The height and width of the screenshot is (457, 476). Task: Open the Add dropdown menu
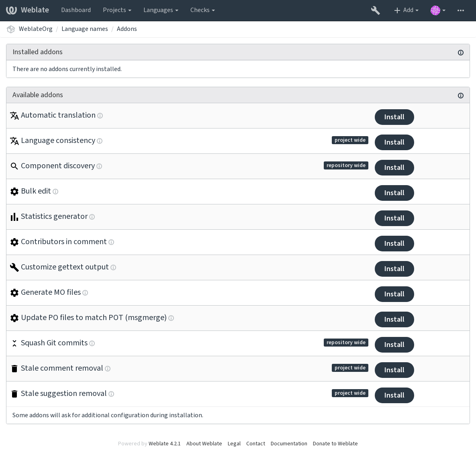coord(406,10)
